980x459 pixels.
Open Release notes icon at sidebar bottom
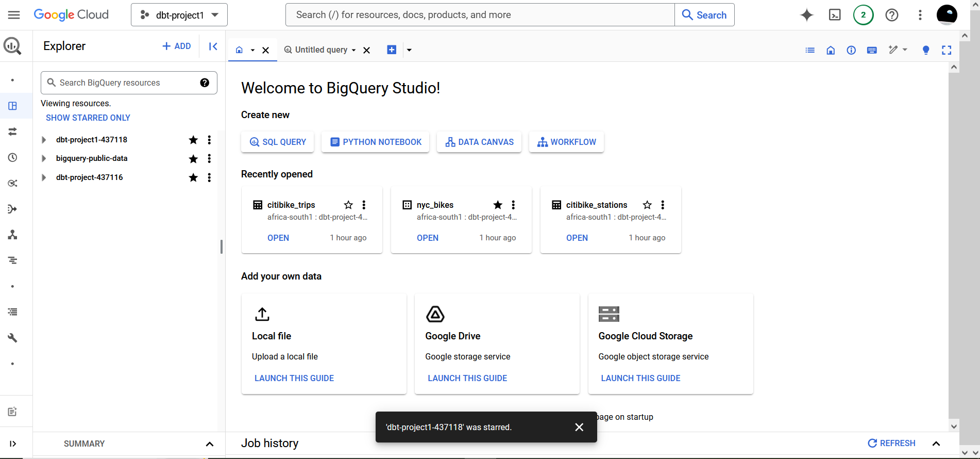coord(12,412)
